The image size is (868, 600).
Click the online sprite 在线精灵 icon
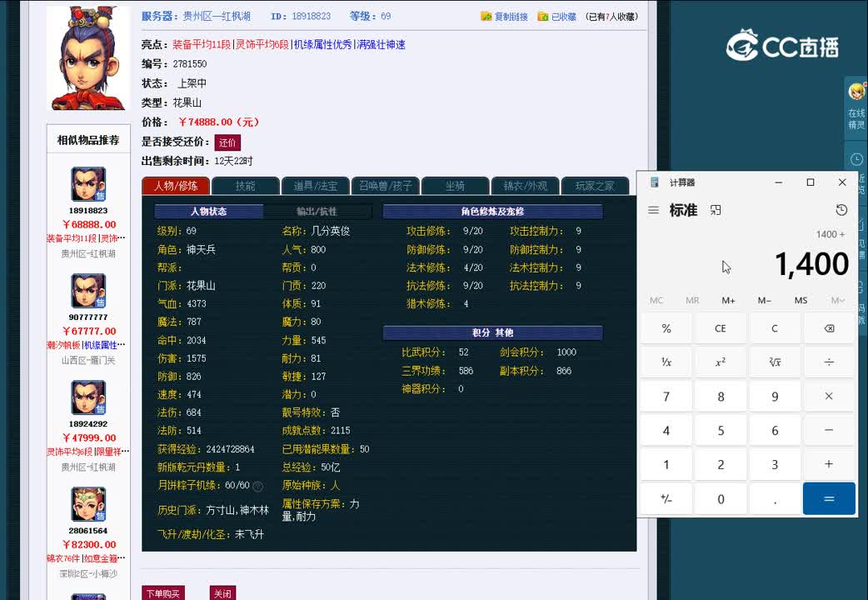[856, 92]
